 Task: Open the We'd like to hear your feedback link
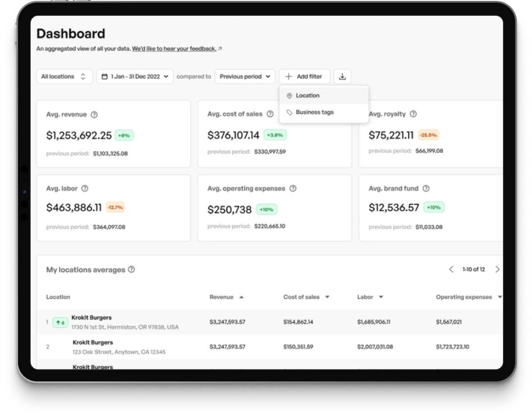175,48
